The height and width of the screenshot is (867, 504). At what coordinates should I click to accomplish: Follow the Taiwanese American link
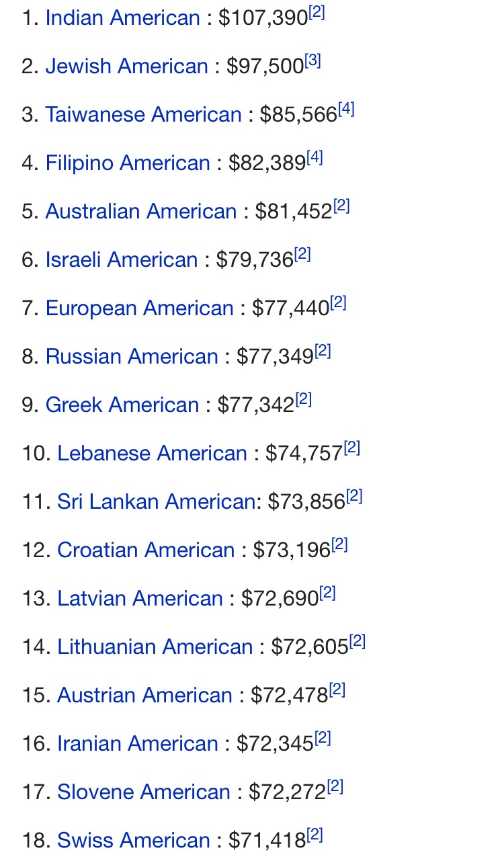pyautogui.click(x=143, y=115)
